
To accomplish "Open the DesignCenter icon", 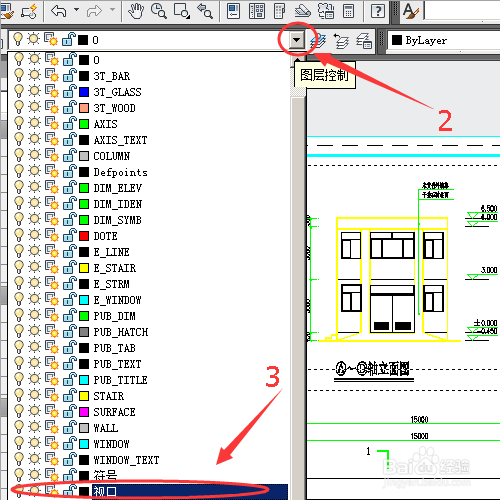I will point(257,11).
